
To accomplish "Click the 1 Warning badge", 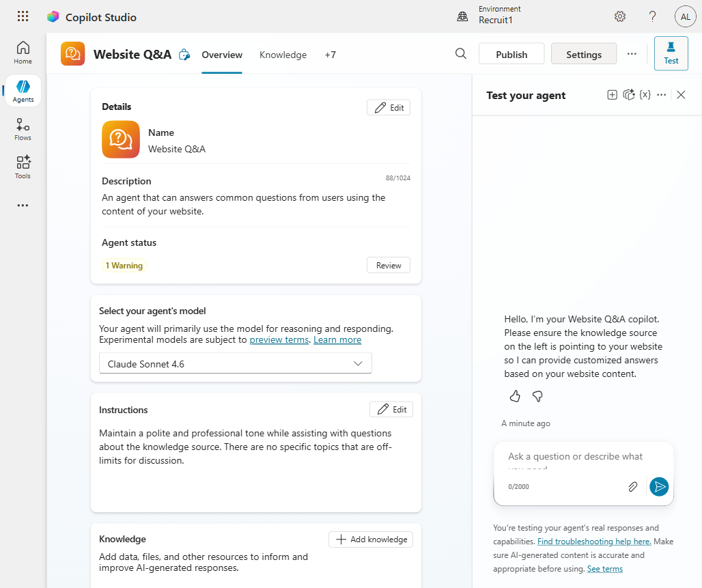I will pyautogui.click(x=124, y=266).
